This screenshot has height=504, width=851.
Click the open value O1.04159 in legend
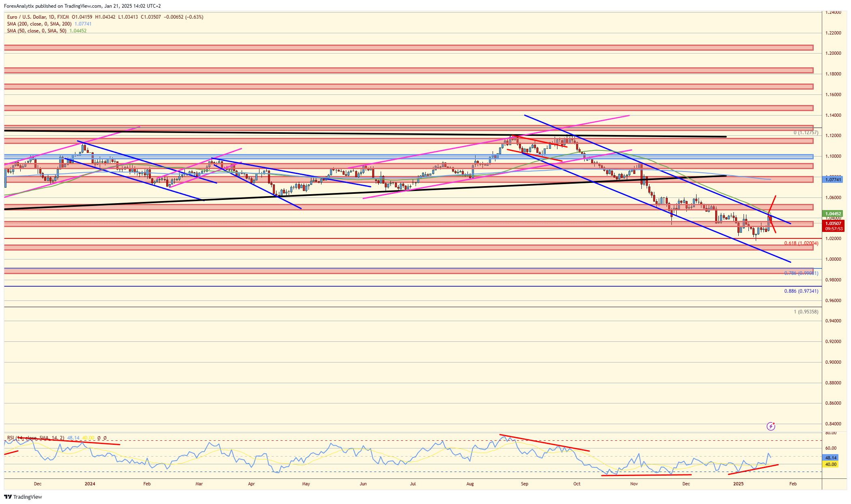tap(82, 17)
